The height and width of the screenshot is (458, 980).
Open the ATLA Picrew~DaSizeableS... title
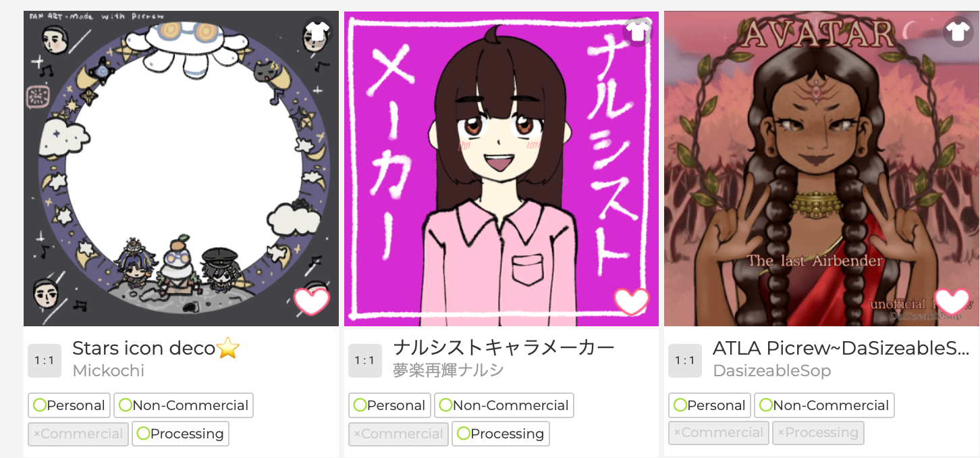pos(841,349)
